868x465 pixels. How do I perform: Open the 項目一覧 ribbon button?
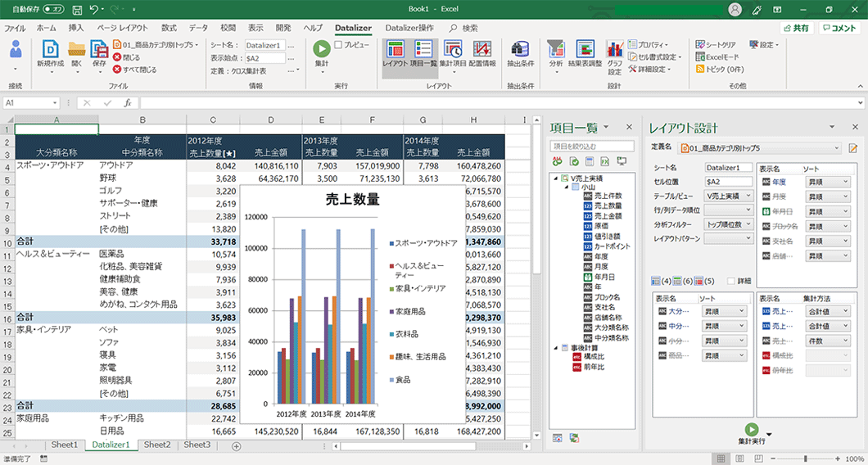pyautogui.click(x=423, y=50)
